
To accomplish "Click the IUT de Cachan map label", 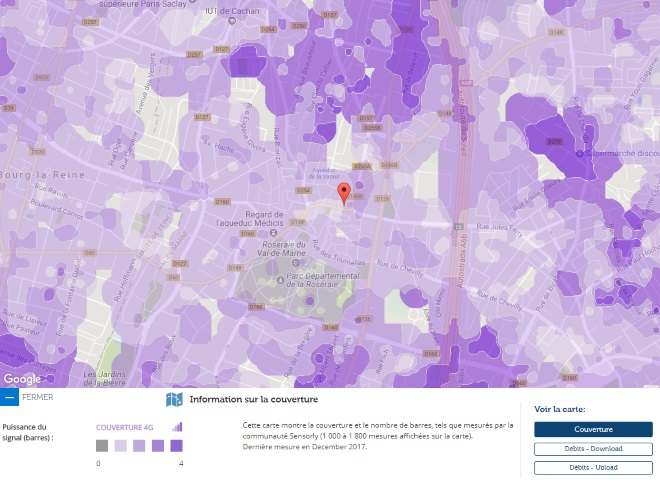I will click(225, 9).
